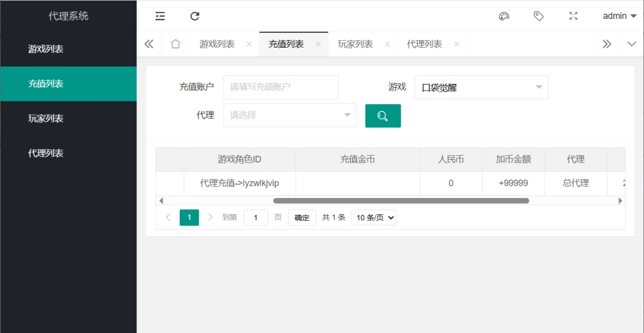Screen dimensions: 644x333
Task: Open the 10 条/页 page size selector
Action: tap(374, 218)
